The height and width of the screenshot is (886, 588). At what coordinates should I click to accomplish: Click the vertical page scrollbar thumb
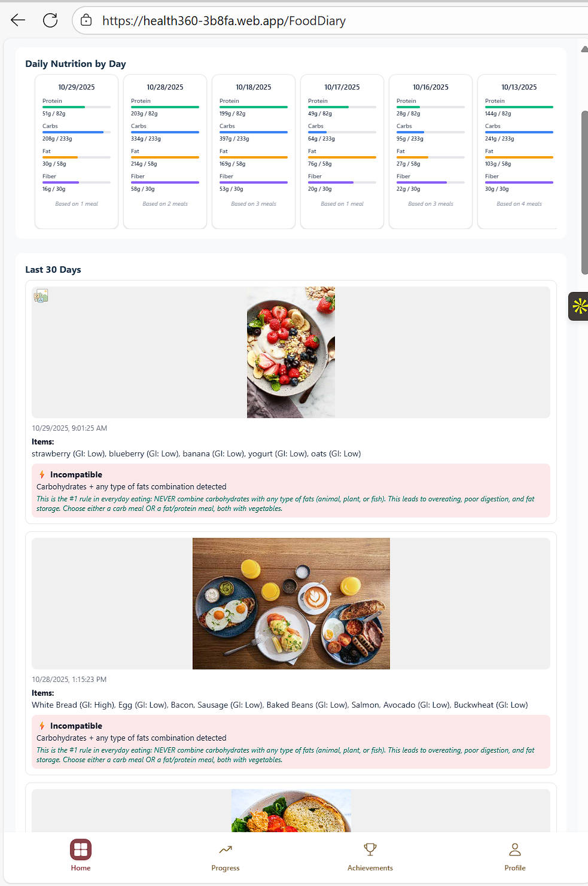584,193
